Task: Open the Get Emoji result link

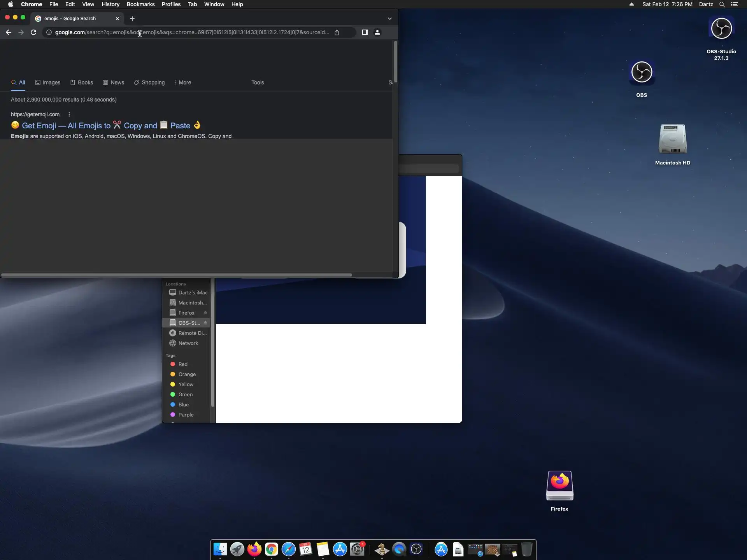Action: 105,126
